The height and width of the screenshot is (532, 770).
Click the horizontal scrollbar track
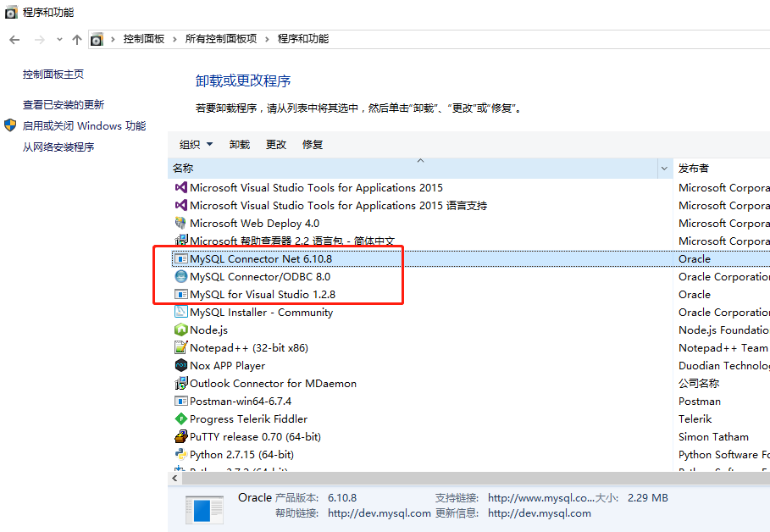(x=475, y=478)
